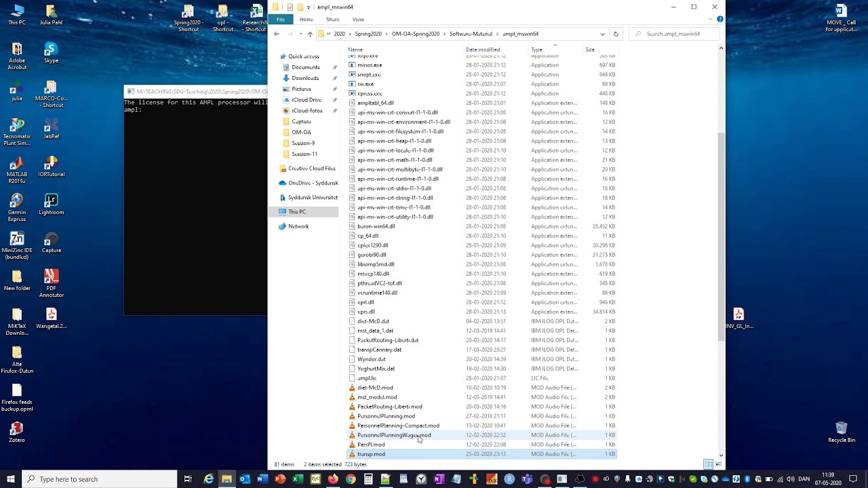Open Windows Start menu
This screenshot has width=868, height=488.
click(11, 479)
